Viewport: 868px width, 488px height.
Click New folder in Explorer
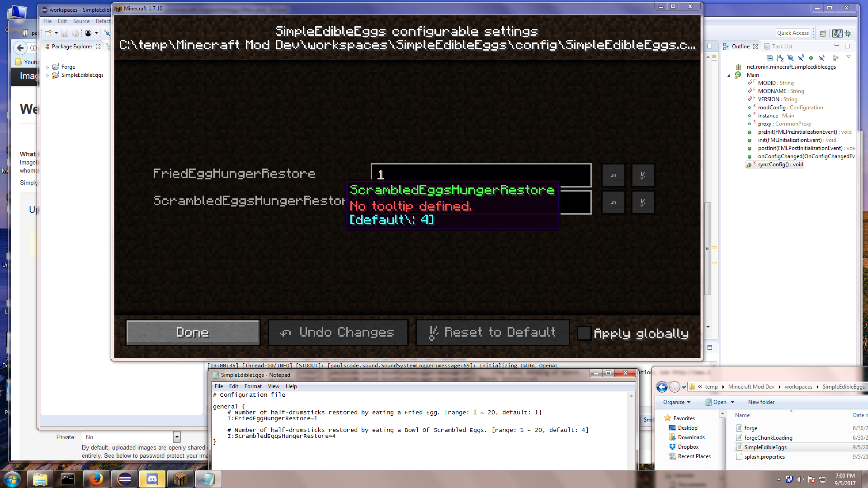pos(761,402)
